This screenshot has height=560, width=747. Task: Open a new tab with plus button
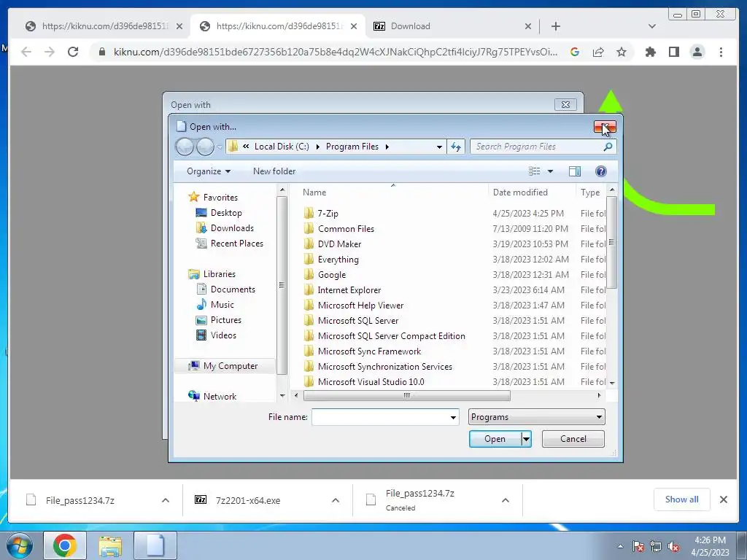[x=555, y=26]
